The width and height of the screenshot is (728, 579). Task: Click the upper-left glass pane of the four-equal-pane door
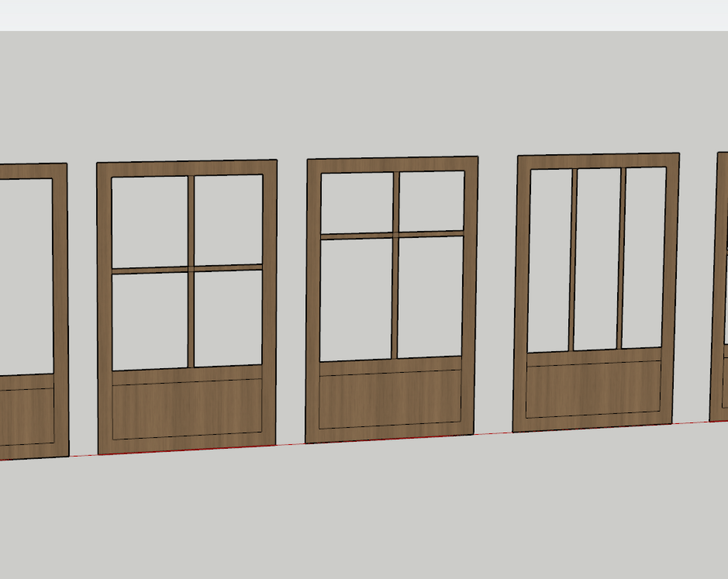click(149, 222)
